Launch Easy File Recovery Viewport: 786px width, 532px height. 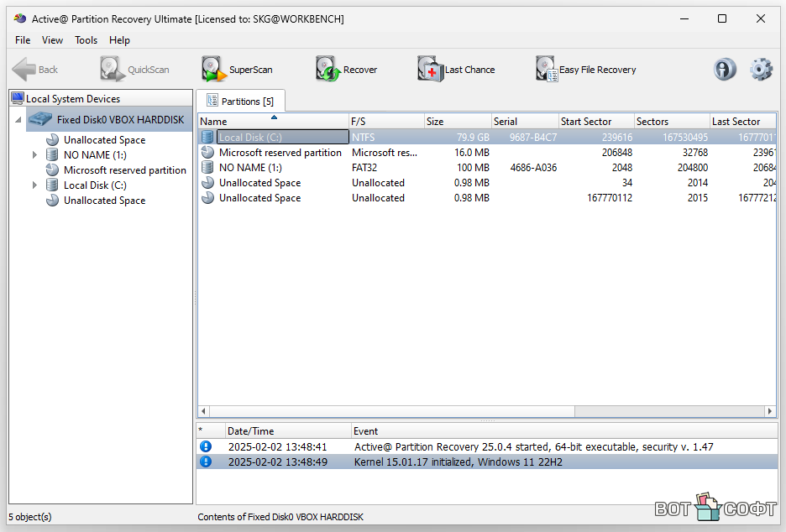[x=585, y=69]
